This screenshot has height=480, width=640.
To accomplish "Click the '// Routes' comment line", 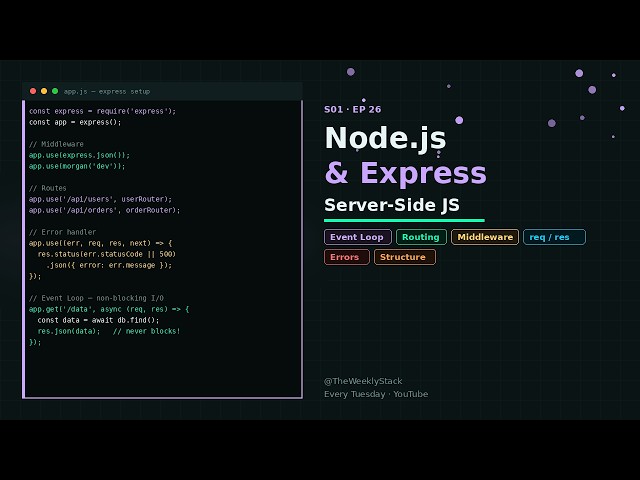I will tap(48, 188).
